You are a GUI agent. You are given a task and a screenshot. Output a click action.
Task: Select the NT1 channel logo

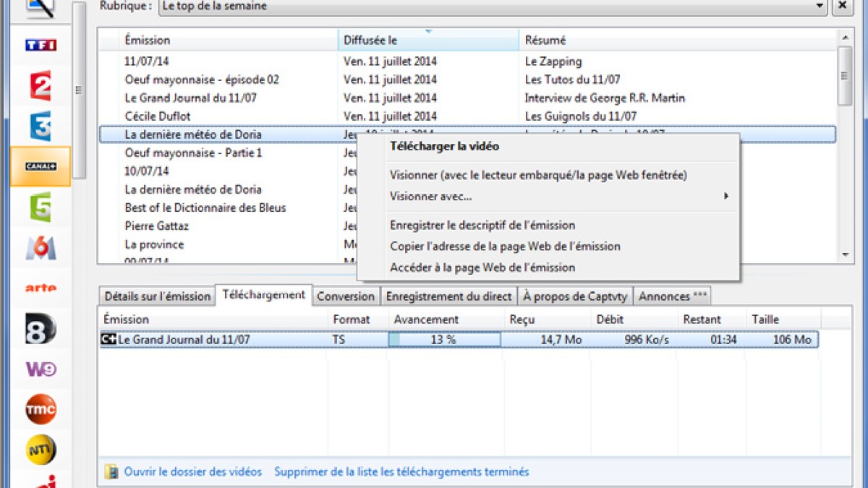41,450
